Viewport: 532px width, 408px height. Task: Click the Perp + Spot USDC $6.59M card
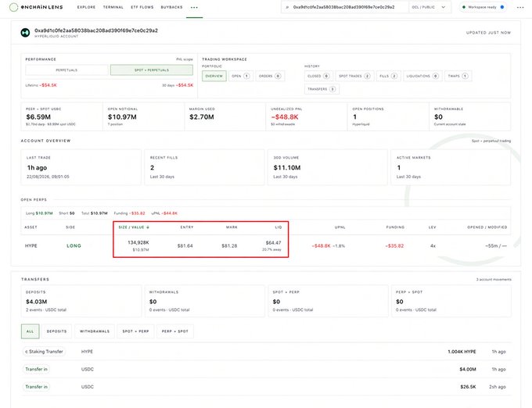point(62,116)
